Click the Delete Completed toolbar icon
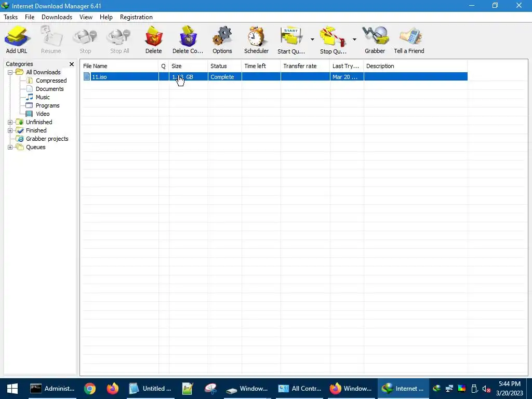Screen dimensions: 532x399 (188, 39)
